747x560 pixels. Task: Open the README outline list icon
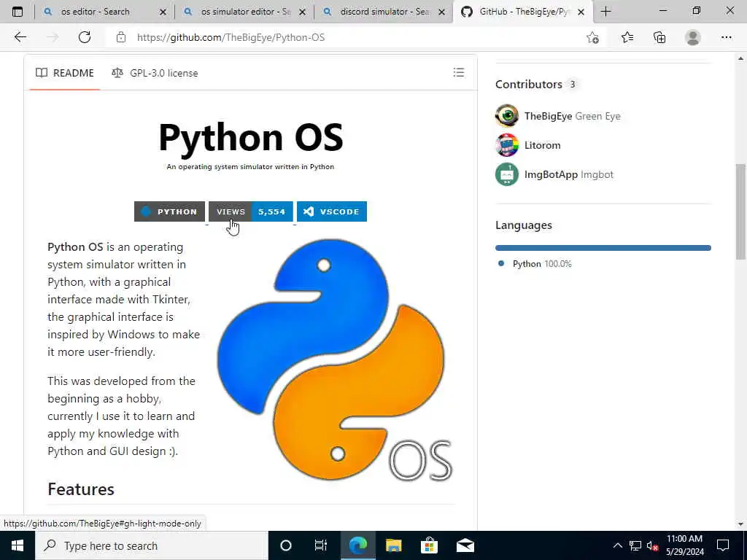point(459,72)
